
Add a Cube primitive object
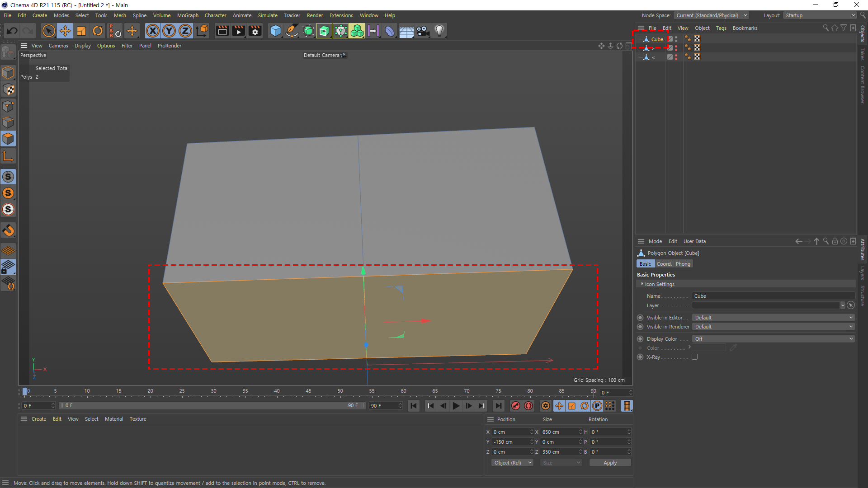(x=275, y=31)
